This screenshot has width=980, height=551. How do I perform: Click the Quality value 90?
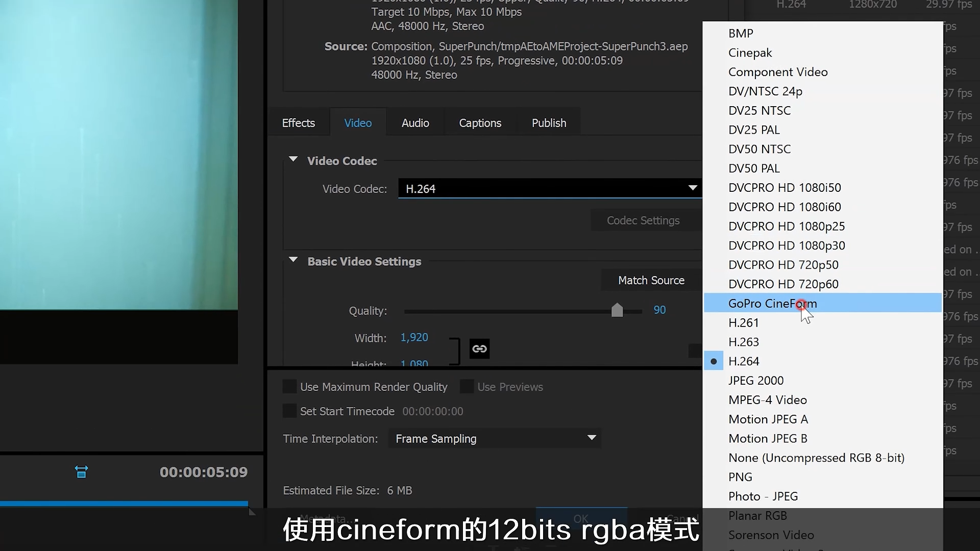[659, 310]
